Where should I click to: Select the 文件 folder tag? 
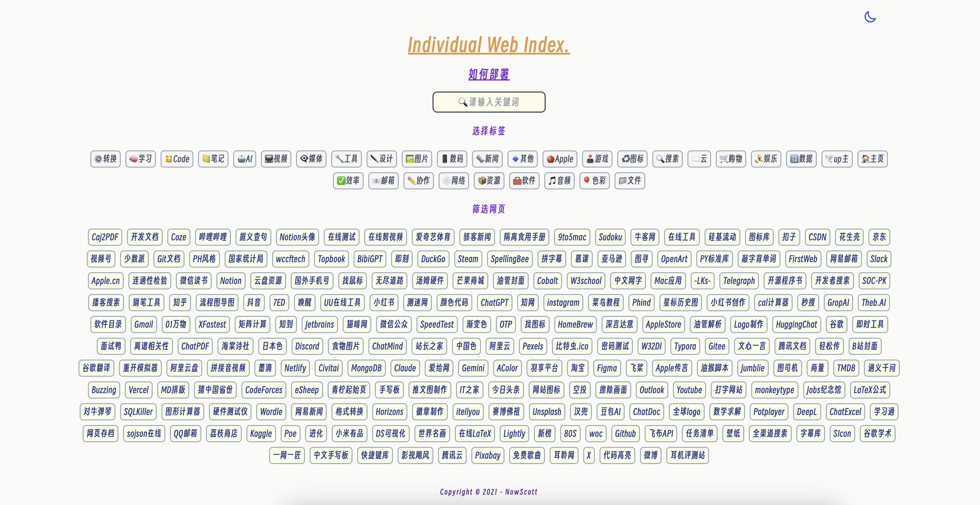point(630,181)
